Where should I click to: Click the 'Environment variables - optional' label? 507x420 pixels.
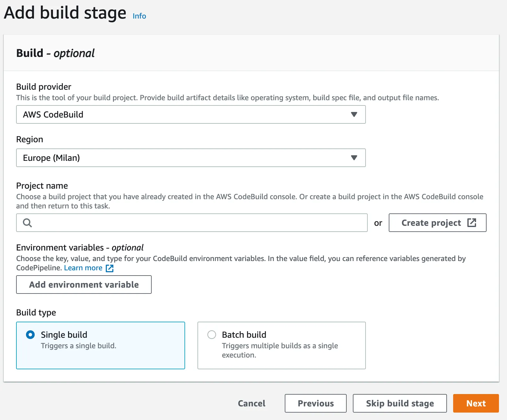tap(80, 247)
